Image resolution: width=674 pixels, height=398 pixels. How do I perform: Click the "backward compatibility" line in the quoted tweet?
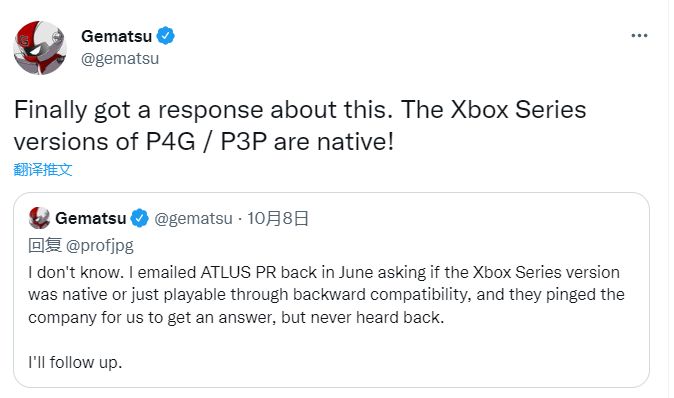(x=326, y=295)
